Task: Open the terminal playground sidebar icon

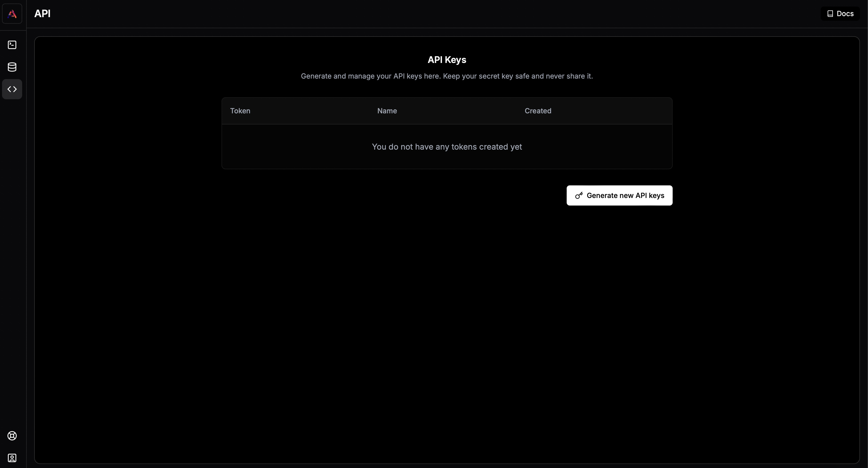Action: [x=12, y=45]
